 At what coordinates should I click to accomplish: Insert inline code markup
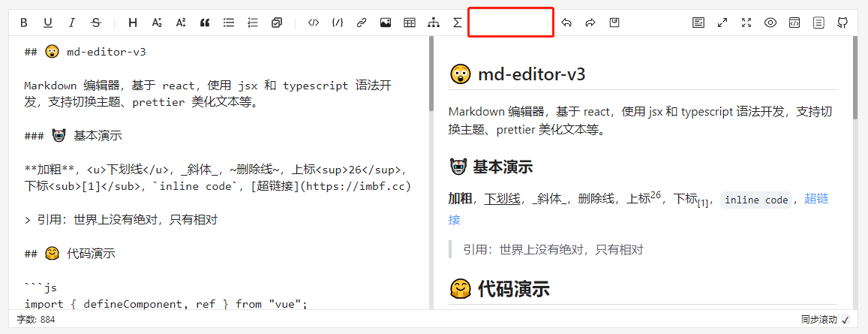(314, 23)
